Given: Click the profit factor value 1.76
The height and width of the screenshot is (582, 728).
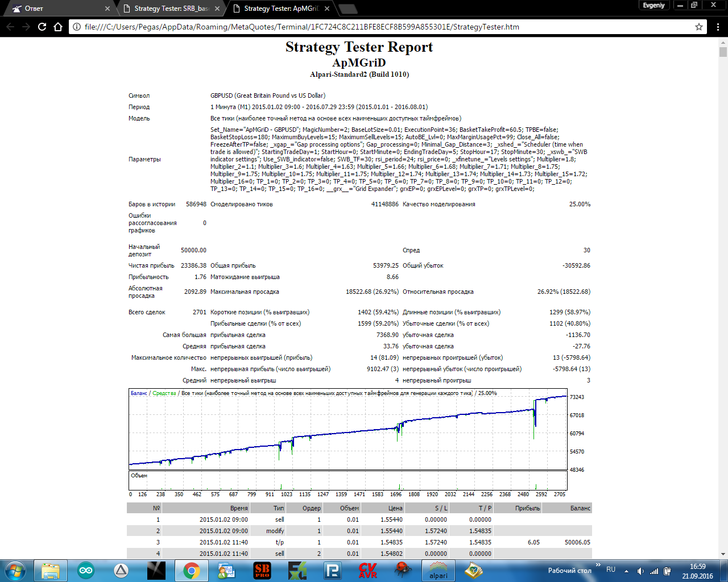Looking at the screenshot, I should pos(200,277).
